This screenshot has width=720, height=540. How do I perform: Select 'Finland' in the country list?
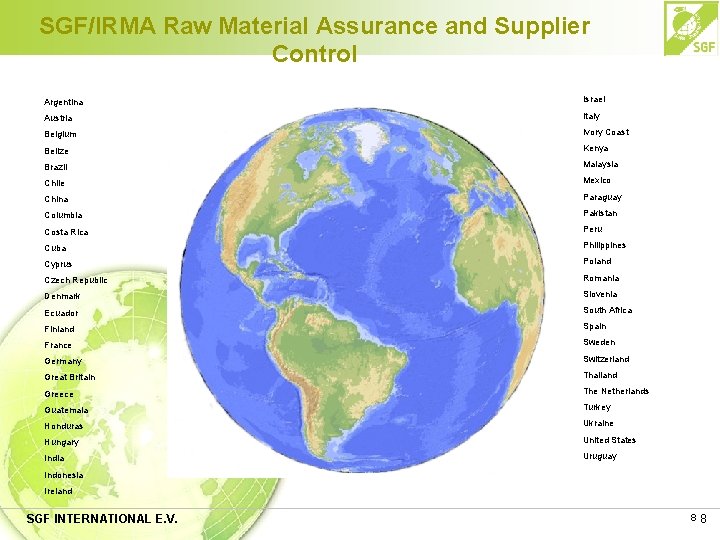click(59, 329)
